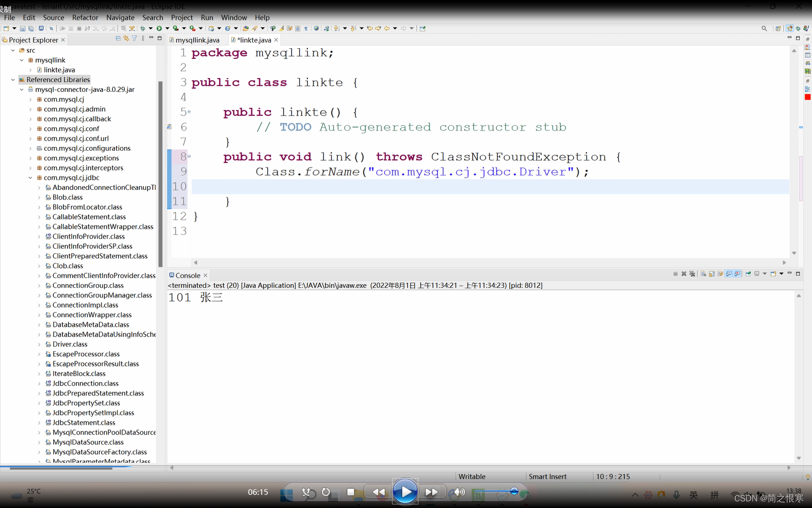Click the Save icon in toolbar
Image resolution: width=812 pixels, height=508 pixels.
click(x=23, y=28)
